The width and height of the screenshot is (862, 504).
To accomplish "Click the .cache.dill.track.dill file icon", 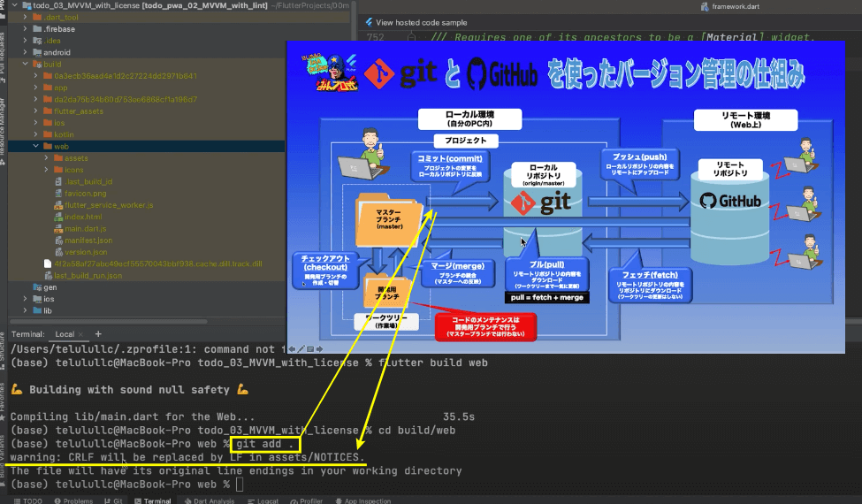I will [48, 263].
